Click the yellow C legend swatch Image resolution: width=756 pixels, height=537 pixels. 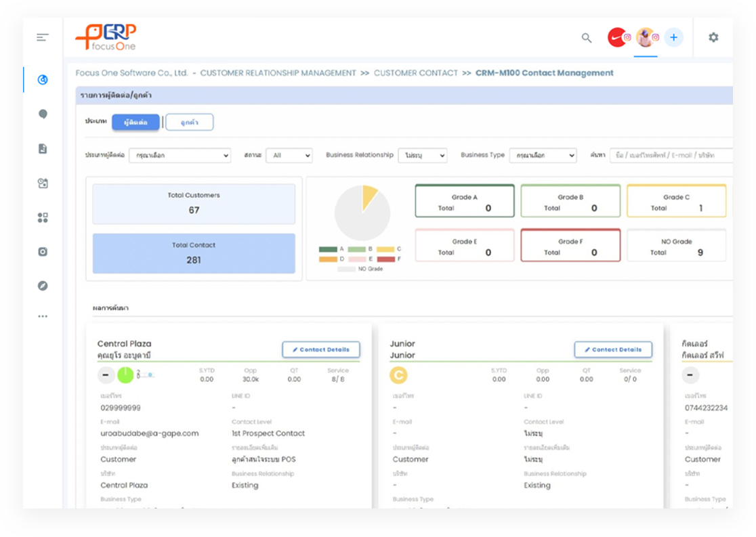(385, 249)
